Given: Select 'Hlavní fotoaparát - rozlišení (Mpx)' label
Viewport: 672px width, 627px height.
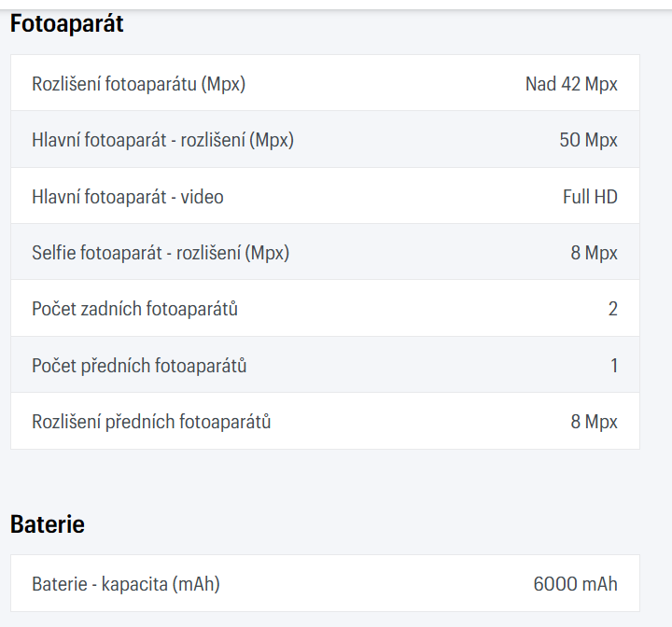Looking at the screenshot, I should [162, 140].
